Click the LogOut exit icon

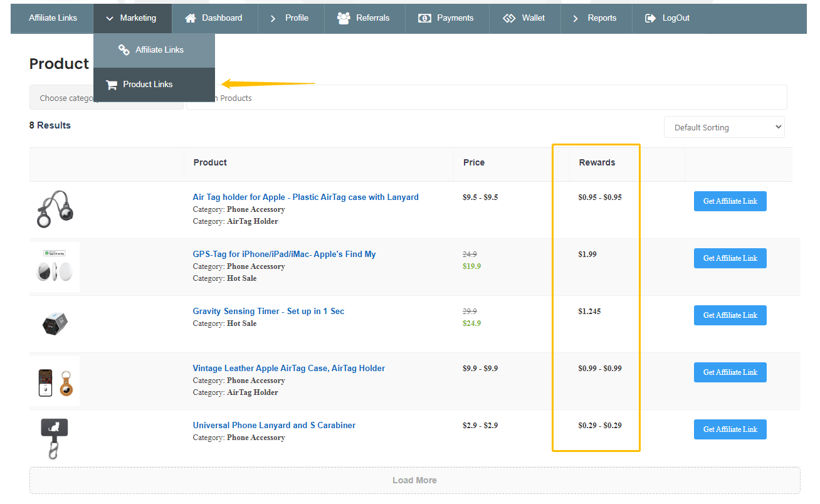coord(650,18)
